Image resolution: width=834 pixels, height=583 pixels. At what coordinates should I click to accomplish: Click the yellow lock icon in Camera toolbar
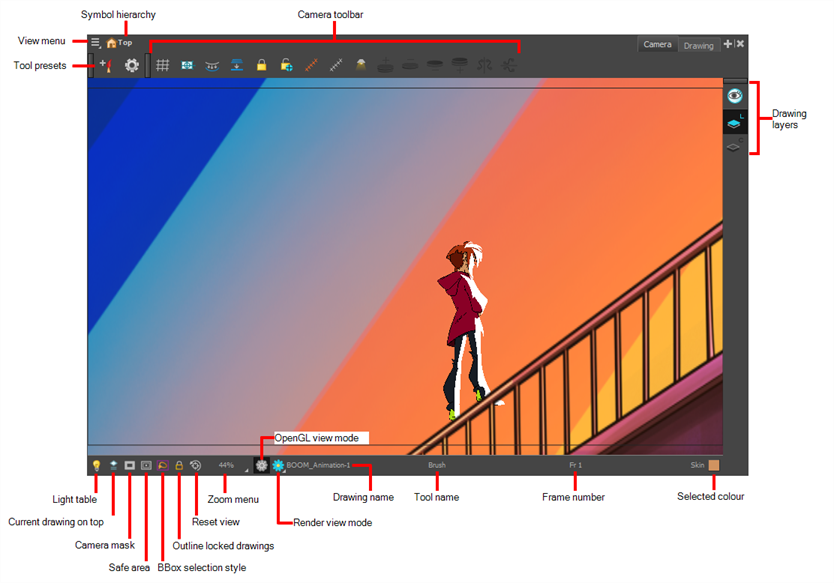tap(261, 65)
